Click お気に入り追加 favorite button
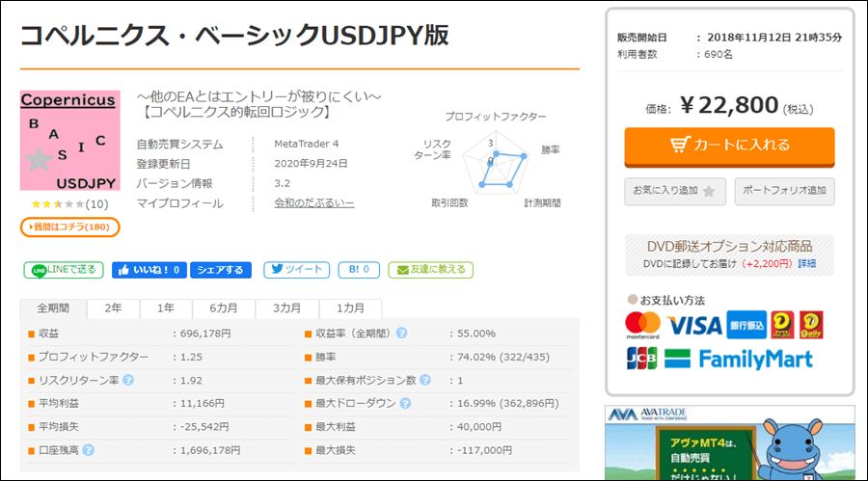The image size is (868, 481). pos(675,191)
